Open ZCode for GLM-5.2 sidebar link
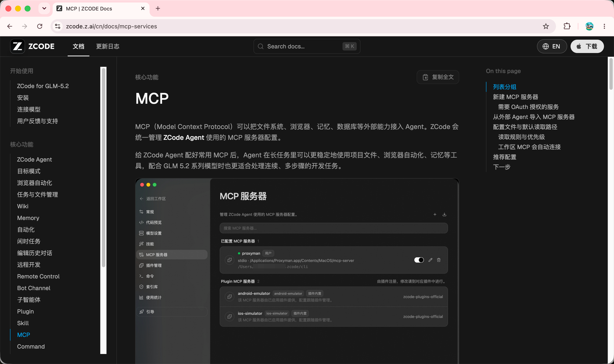Screen dimensions: 614x364 click(x=43, y=86)
